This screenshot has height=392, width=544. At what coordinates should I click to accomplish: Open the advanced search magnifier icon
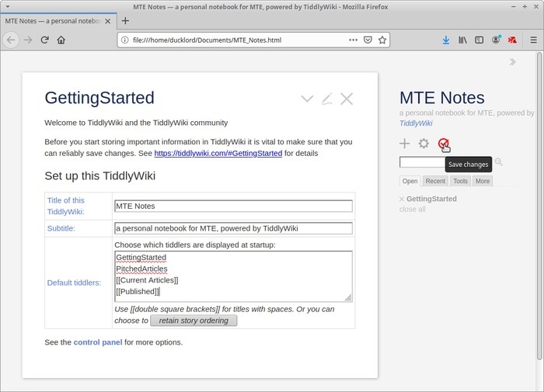click(x=499, y=162)
